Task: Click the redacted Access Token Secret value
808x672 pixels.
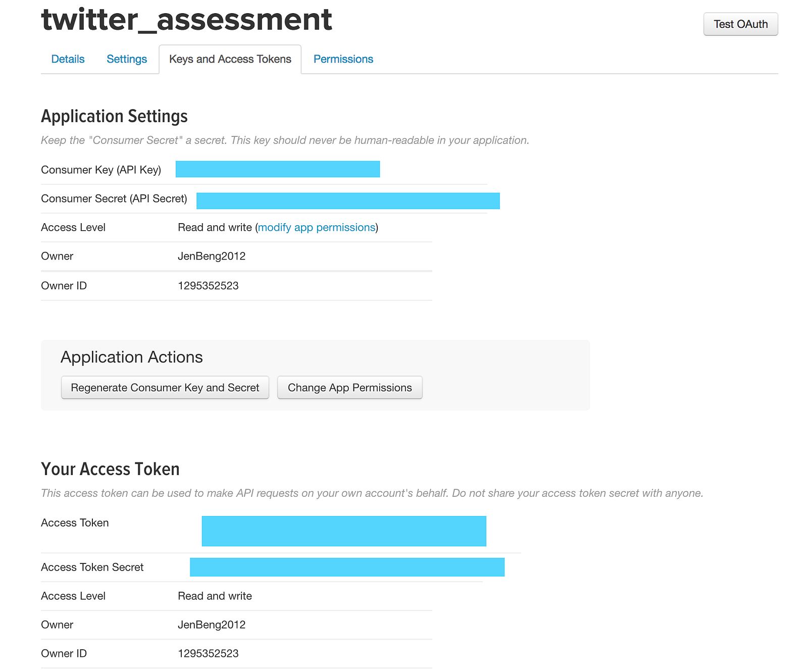Action: coord(347,567)
